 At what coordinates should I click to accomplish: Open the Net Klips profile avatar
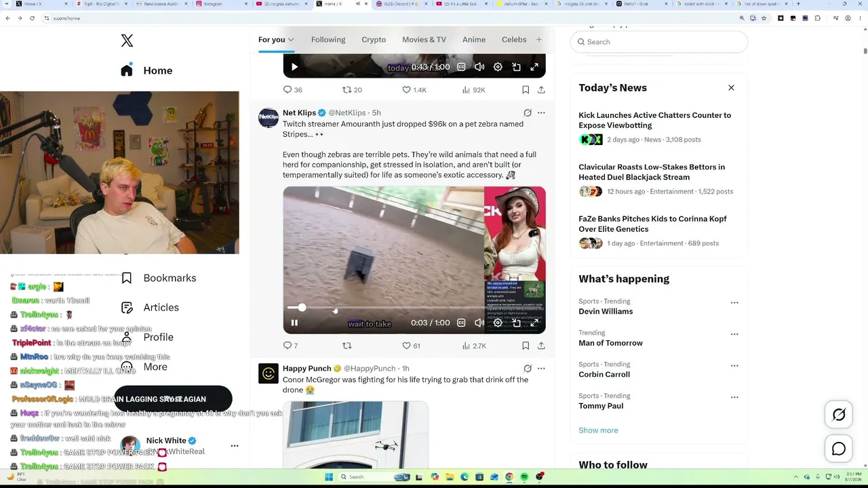point(269,118)
